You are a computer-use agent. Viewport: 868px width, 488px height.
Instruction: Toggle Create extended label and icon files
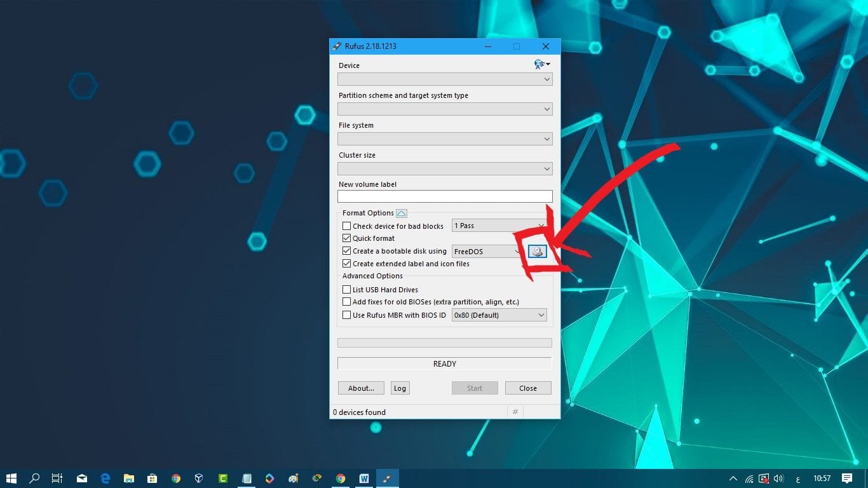point(347,264)
